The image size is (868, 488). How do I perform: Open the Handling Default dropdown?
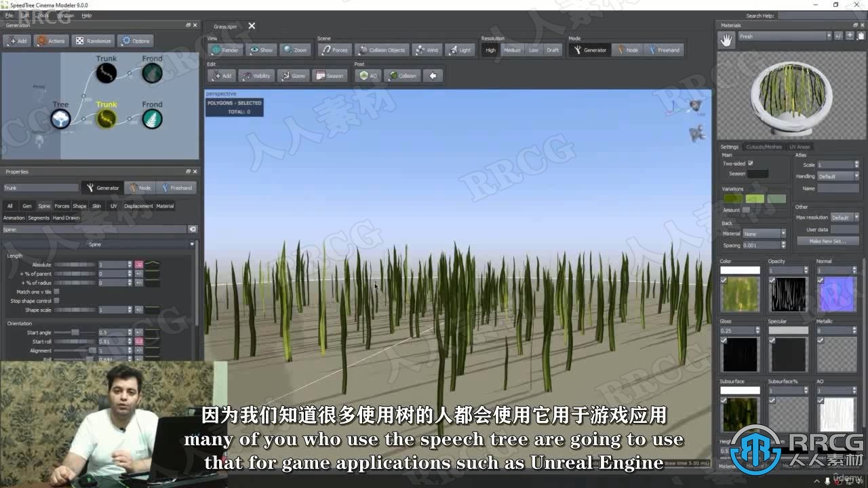coord(838,176)
